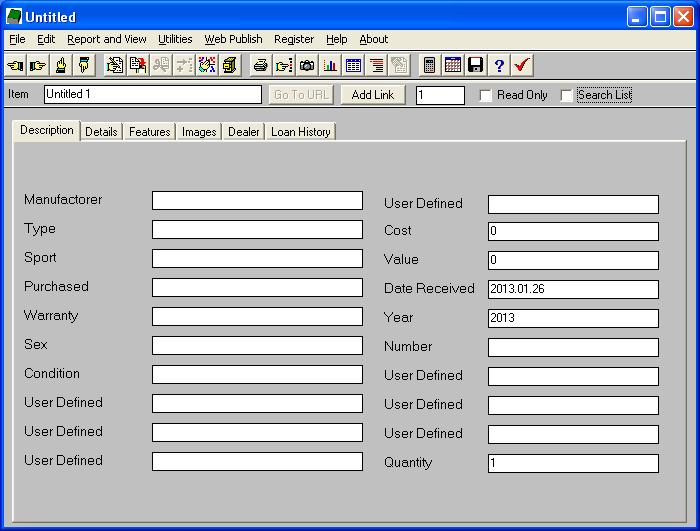This screenshot has height=531, width=700.
Task: Click the floppy disk save icon
Action: point(476,65)
